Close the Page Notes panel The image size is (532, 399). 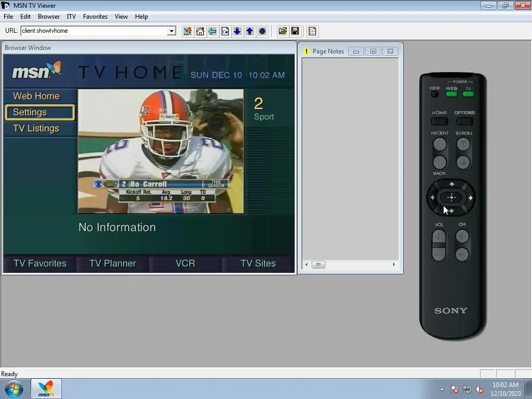pyautogui.click(x=390, y=51)
